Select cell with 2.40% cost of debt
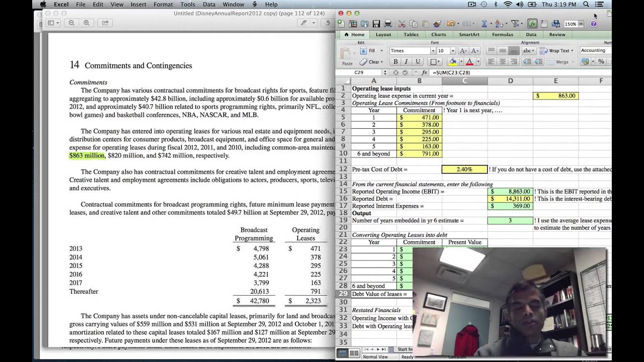The height and width of the screenshot is (362, 644). (464, 169)
